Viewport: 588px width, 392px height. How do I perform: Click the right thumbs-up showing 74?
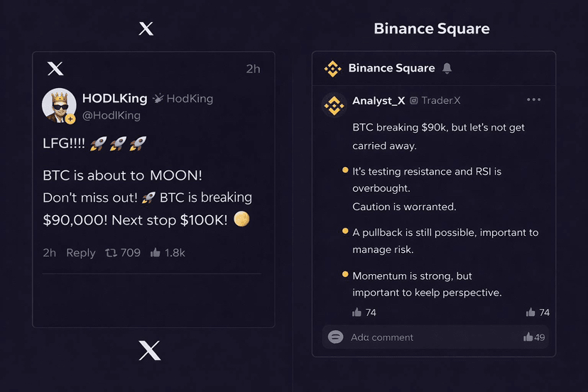pyautogui.click(x=530, y=312)
